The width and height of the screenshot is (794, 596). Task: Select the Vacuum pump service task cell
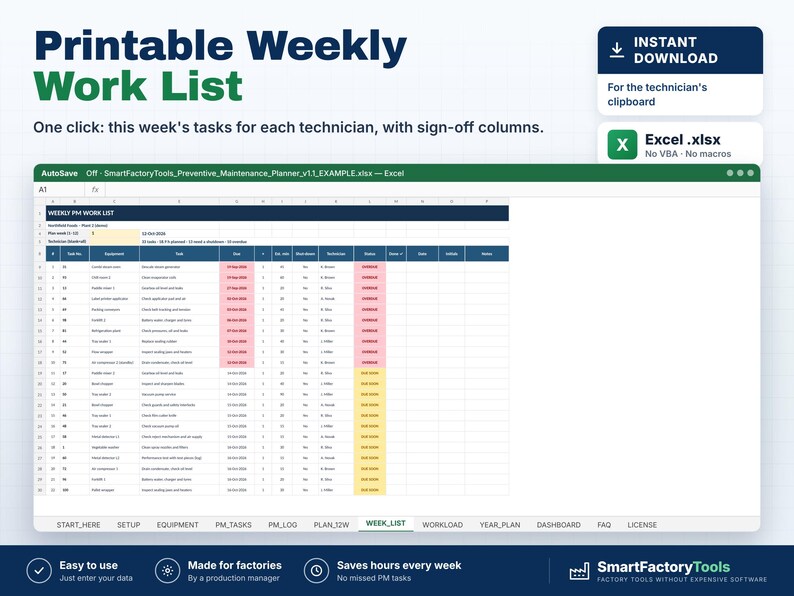(x=179, y=394)
